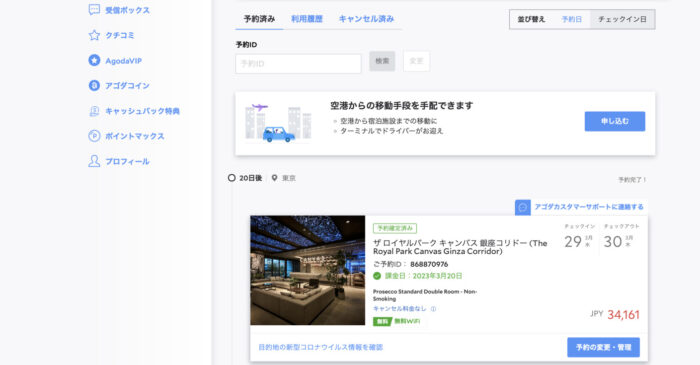The width and height of the screenshot is (700, 365).
Task: Click the 課金日：2023年3月20日 text
Action: 424,276
